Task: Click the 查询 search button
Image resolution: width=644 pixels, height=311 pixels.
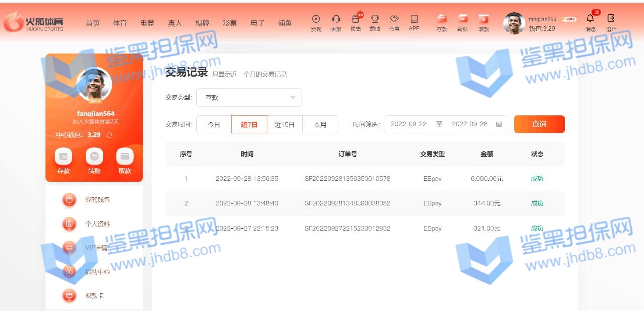Action: (x=539, y=124)
